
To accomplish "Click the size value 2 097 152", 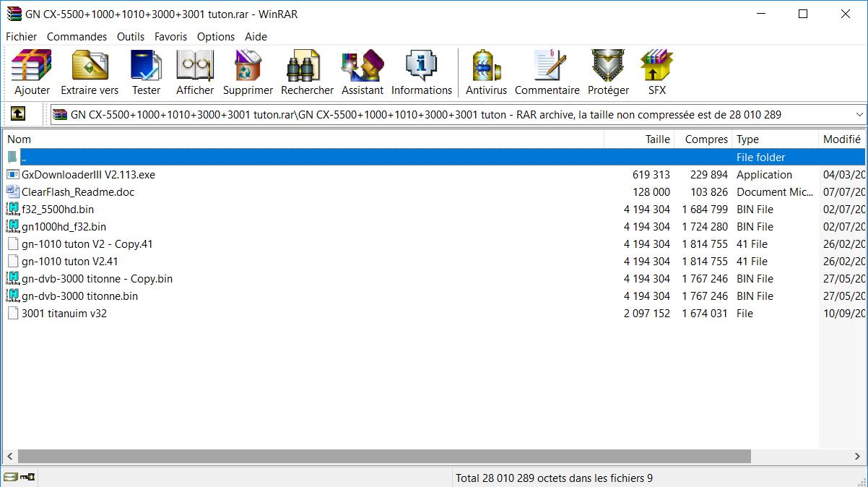I will [647, 314].
